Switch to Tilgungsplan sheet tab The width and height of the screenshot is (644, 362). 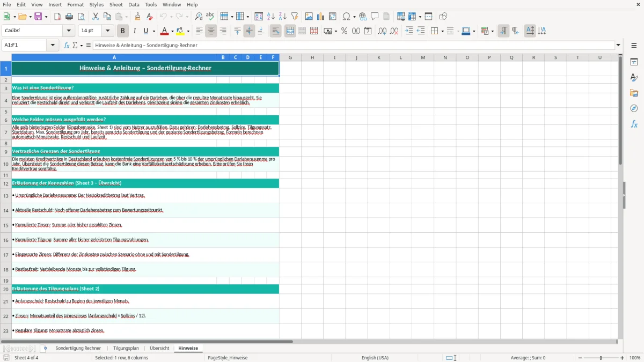point(126,348)
